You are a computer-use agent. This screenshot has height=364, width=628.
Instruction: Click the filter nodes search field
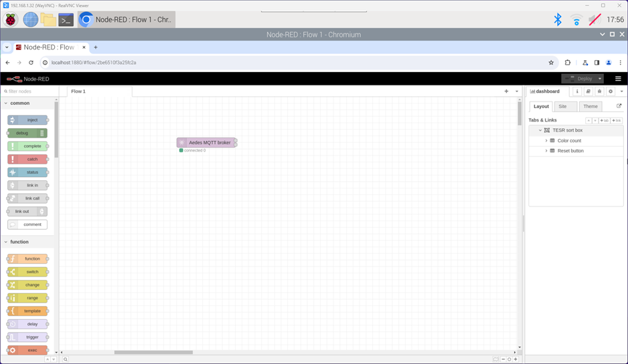[x=30, y=92]
